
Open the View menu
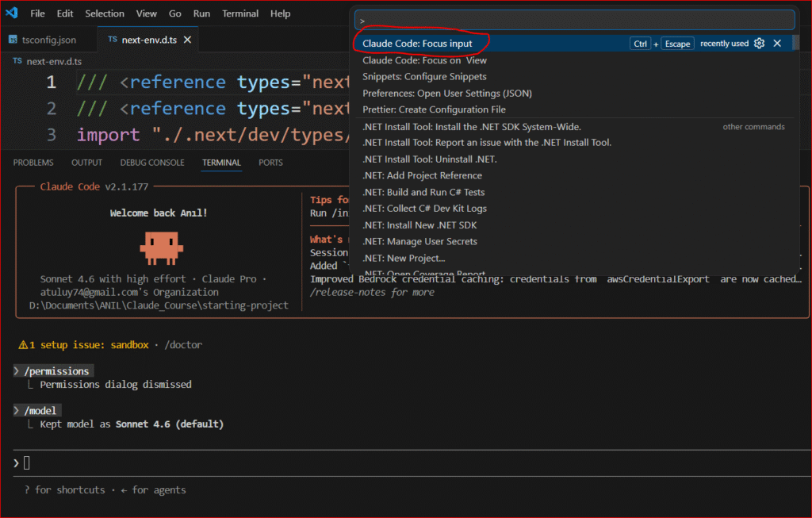point(147,13)
